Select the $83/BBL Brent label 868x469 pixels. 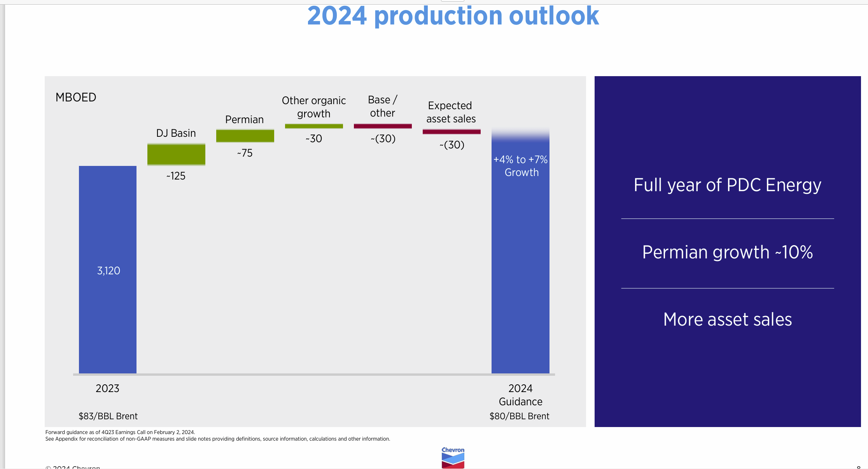coord(108,416)
